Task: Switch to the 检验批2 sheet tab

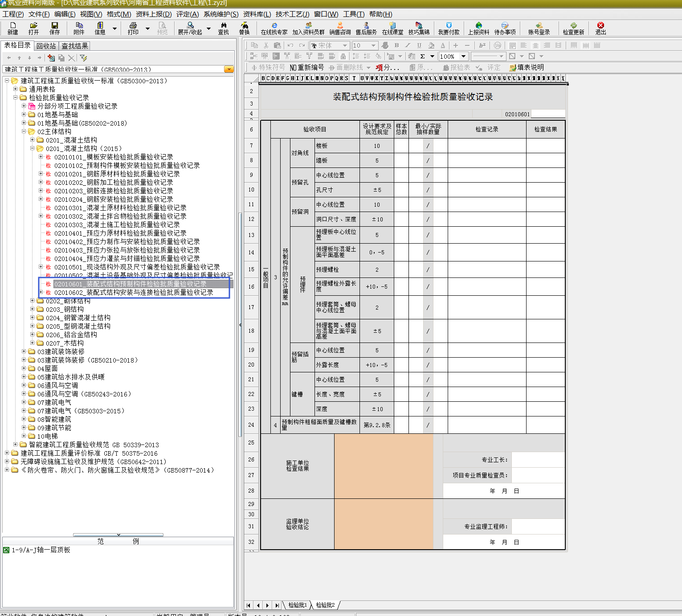Action: (x=325, y=605)
